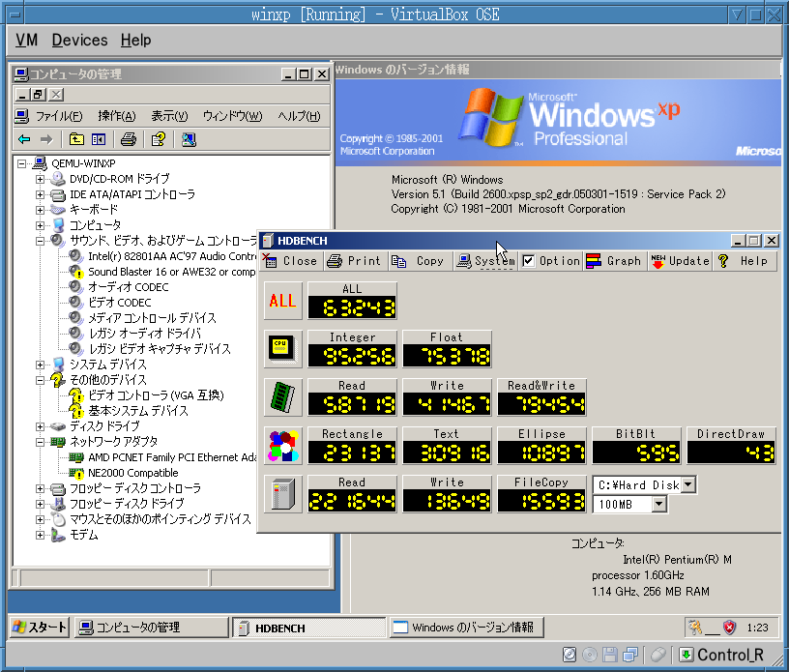
Task: Click the VirtualBox hard disk status icon
Action: [570, 655]
